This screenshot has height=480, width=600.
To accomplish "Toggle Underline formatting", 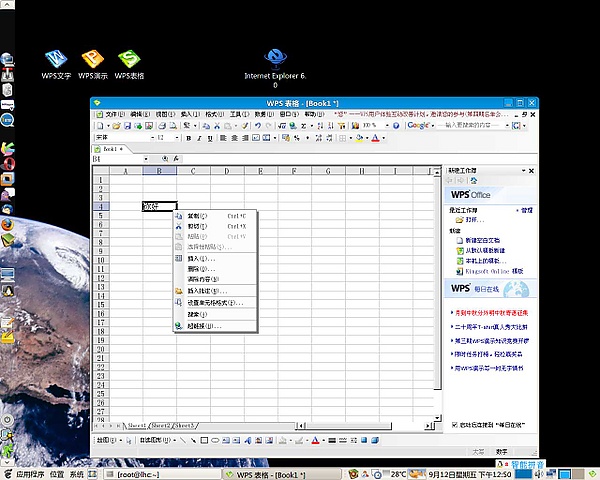I will pos(210,138).
